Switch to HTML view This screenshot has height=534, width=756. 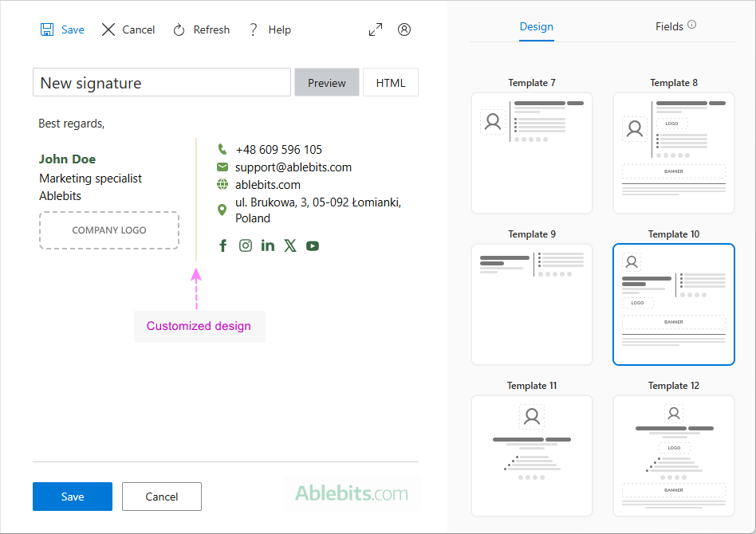pos(390,81)
